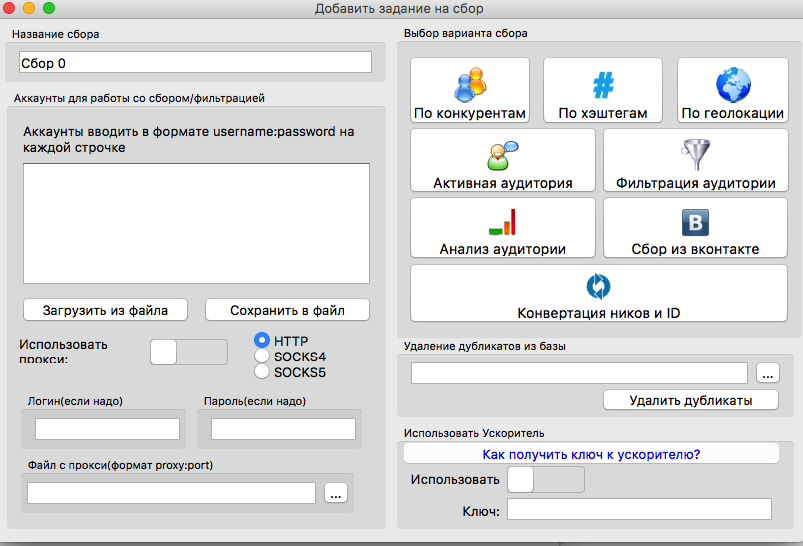Click the «Загрузить из файла» button
This screenshot has height=546, width=803.
(x=105, y=310)
